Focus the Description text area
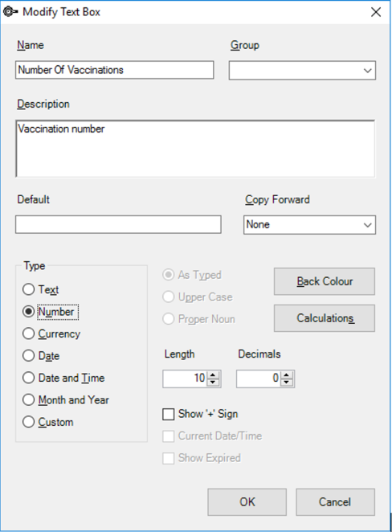The width and height of the screenshot is (392, 532). click(x=195, y=149)
